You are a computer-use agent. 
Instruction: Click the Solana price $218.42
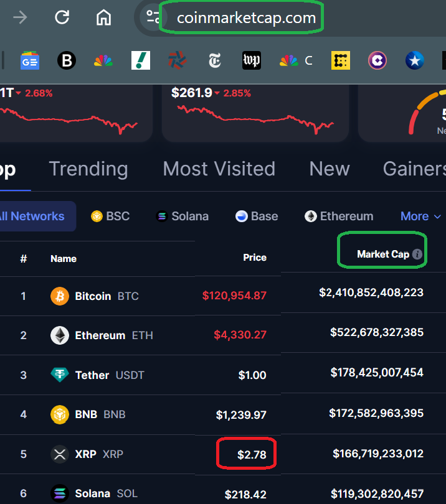pyautogui.click(x=245, y=495)
